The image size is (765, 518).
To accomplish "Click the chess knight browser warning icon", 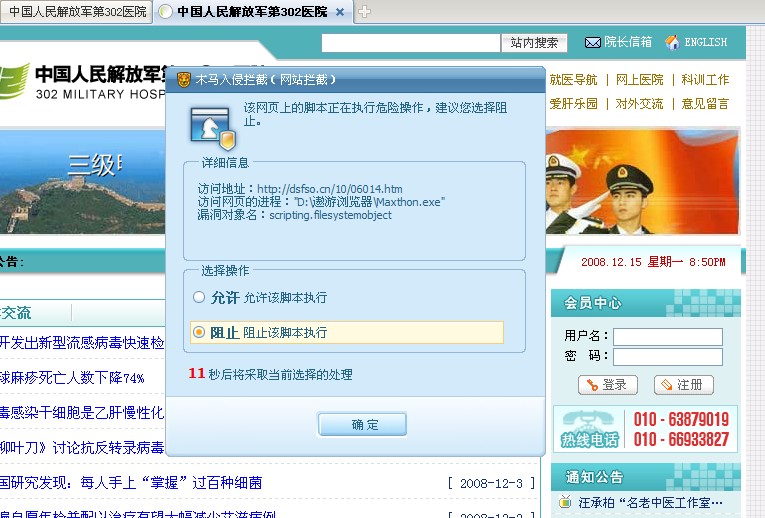I will point(212,129).
